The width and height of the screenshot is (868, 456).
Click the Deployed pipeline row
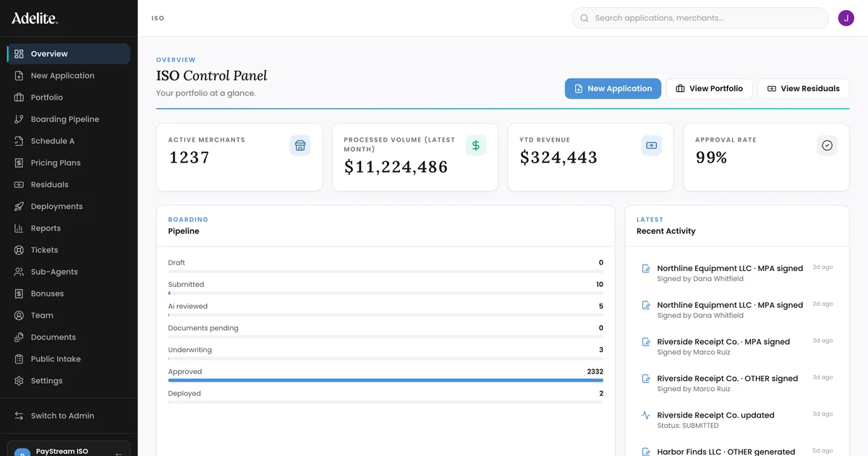pos(386,395)
